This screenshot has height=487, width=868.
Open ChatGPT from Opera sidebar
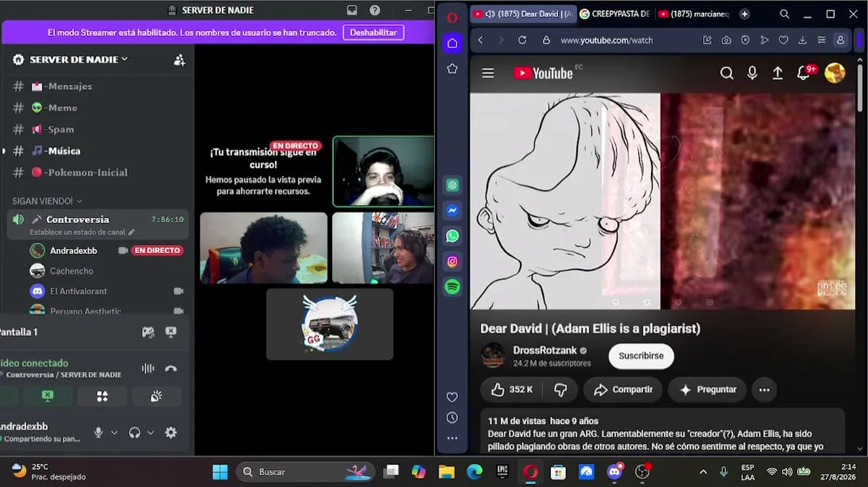click(x=452, y=185)
